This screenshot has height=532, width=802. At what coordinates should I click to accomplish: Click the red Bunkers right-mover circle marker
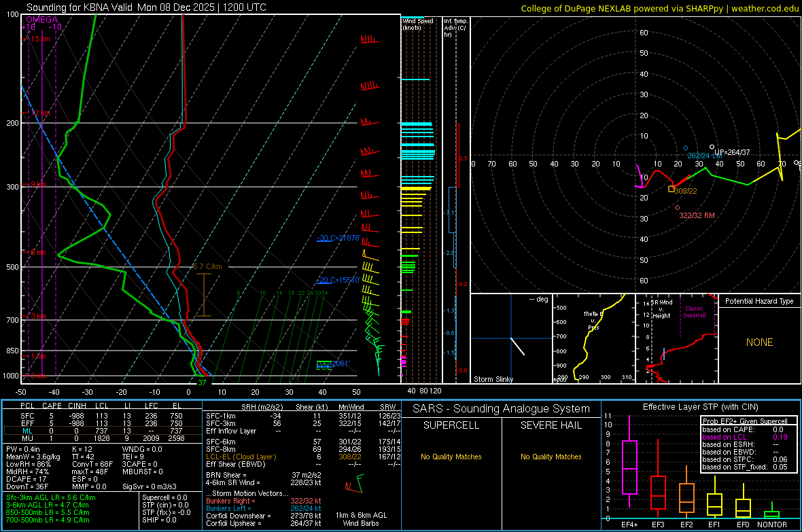678,208
